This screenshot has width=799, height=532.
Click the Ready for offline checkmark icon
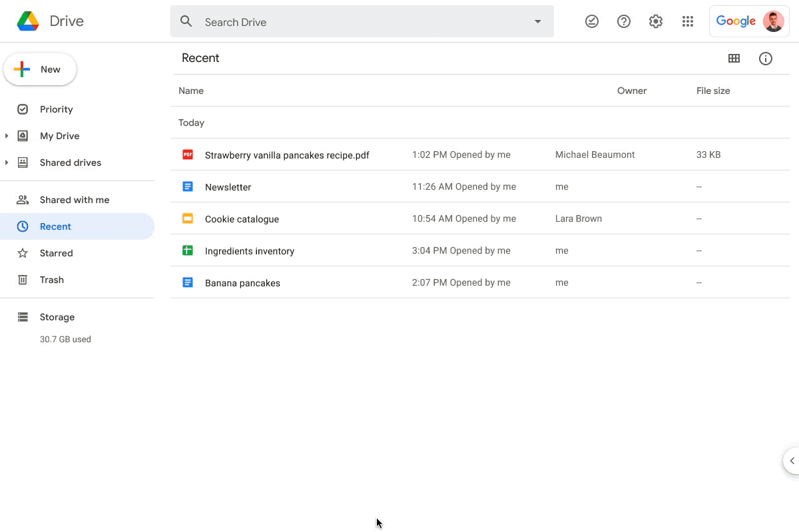[x=591, y=22]
